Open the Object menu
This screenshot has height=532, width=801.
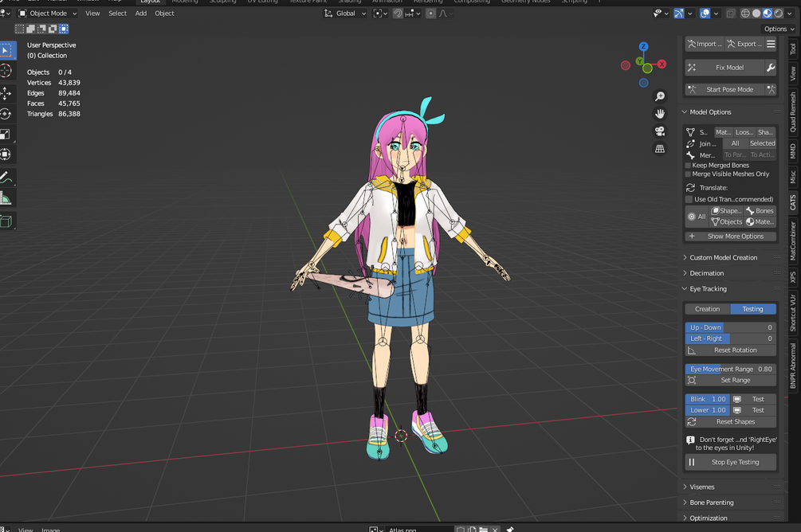pos(164,14)
